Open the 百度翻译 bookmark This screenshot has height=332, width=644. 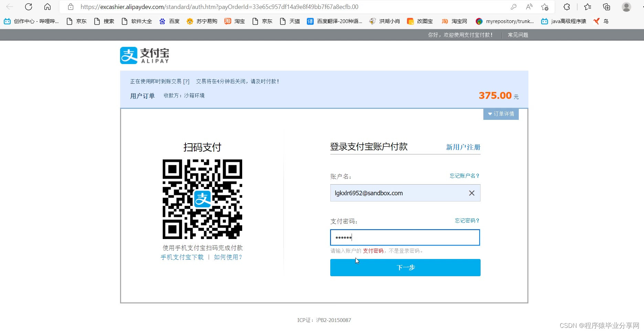(x=335, y=21)
